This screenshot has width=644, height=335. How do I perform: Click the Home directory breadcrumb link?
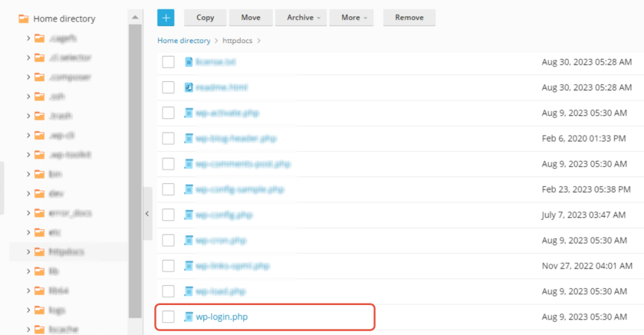[x=183, y=41]
